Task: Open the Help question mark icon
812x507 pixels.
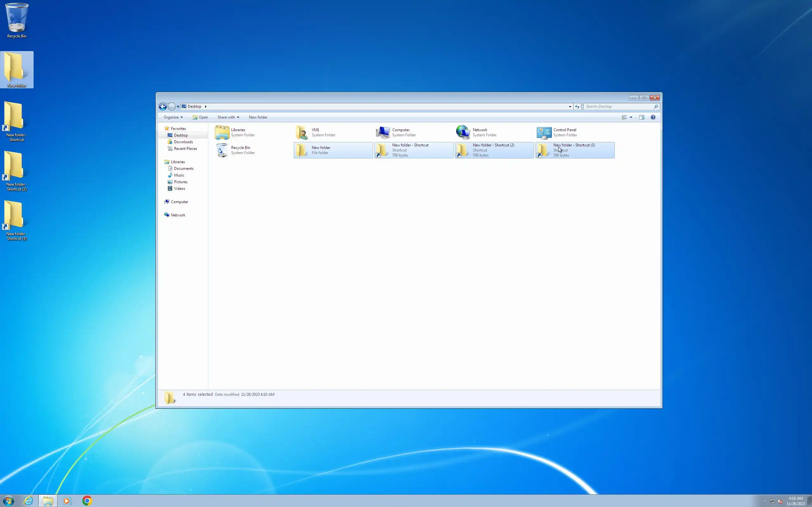Action: 653,117
